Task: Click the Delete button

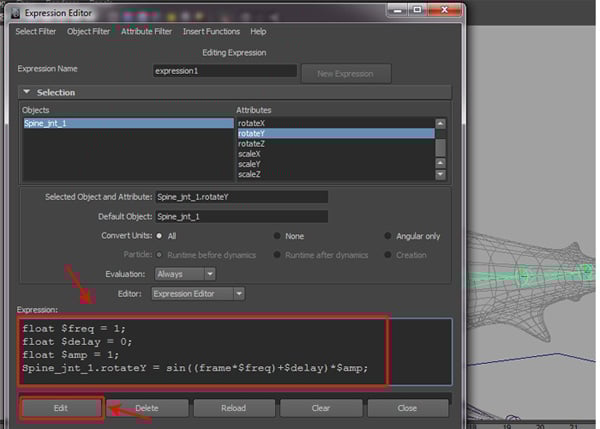Action: point(147,408)
